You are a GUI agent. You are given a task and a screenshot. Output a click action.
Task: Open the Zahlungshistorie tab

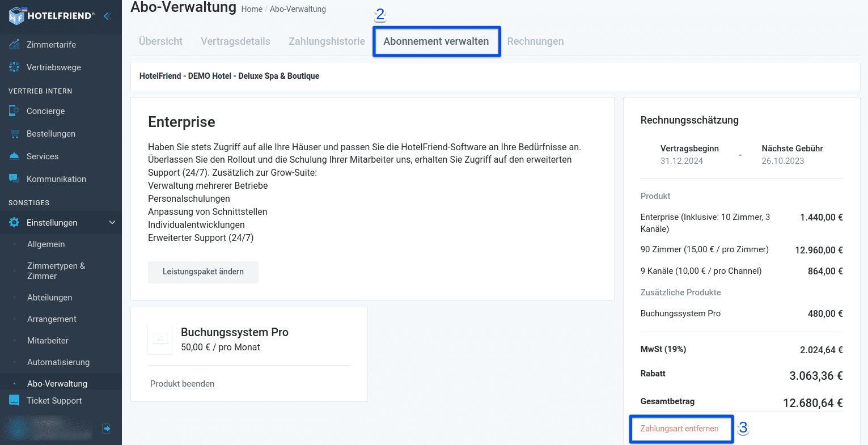coord(327,41)
